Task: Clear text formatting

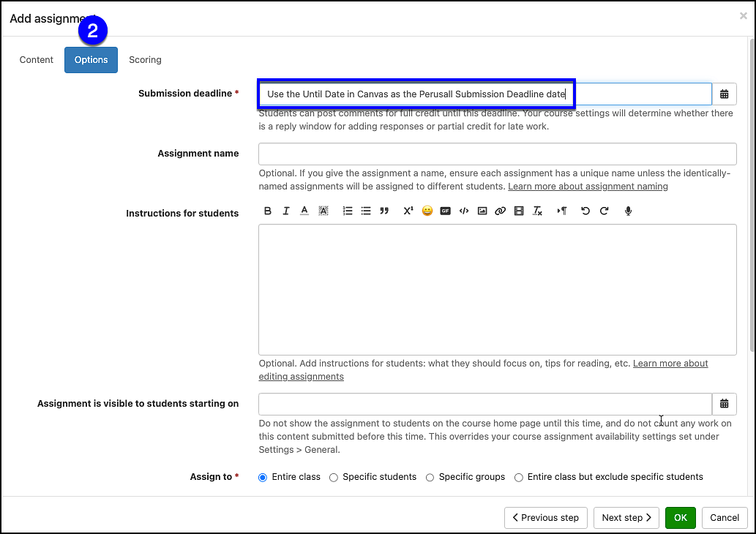Action: click(537, 211)
